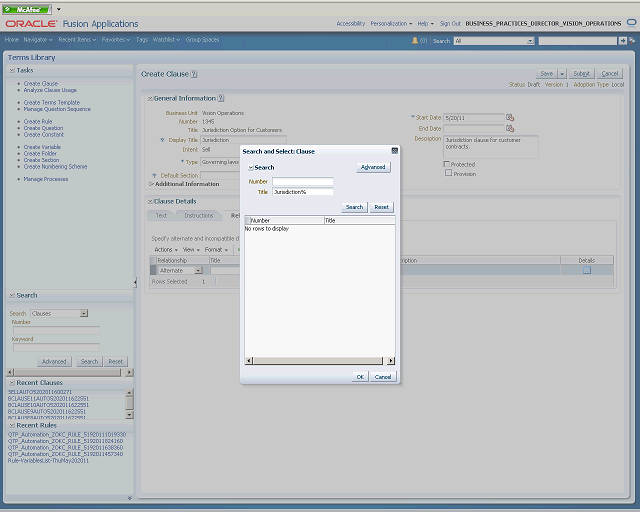Click the Save button

point(547,73)
